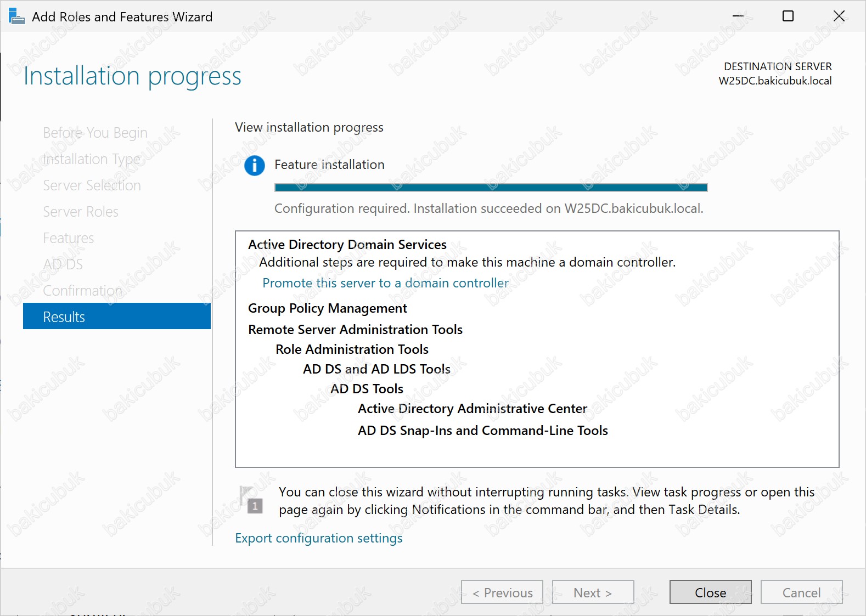This screenshot has width=866, height=616.
Task: Click Promote this server to a domain controller
Action: (385, 283)
